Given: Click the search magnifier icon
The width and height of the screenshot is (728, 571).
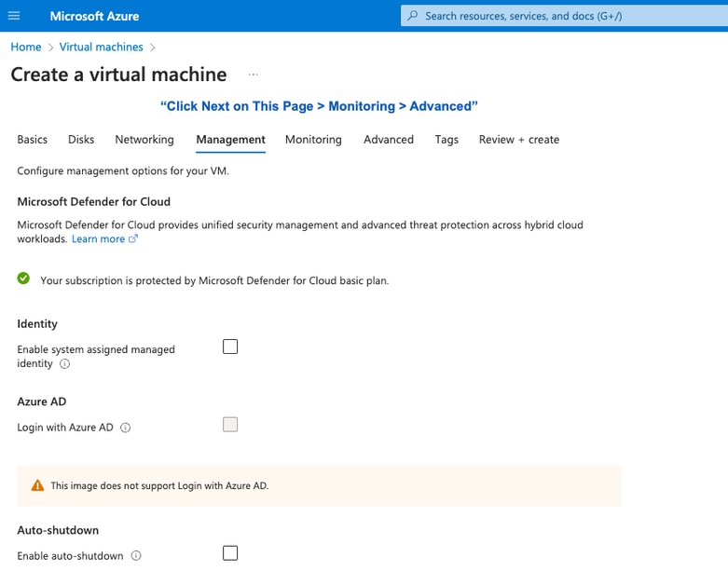Looking at the screenshot, I should (x=412, y=15).
